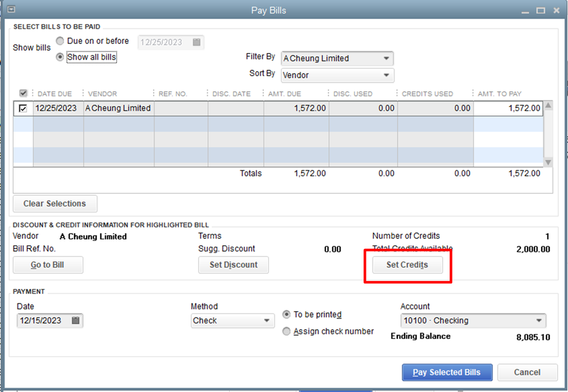Click CREDITS USED column header
Viewport: 568px width, 392px height.
tap(427, 94)
